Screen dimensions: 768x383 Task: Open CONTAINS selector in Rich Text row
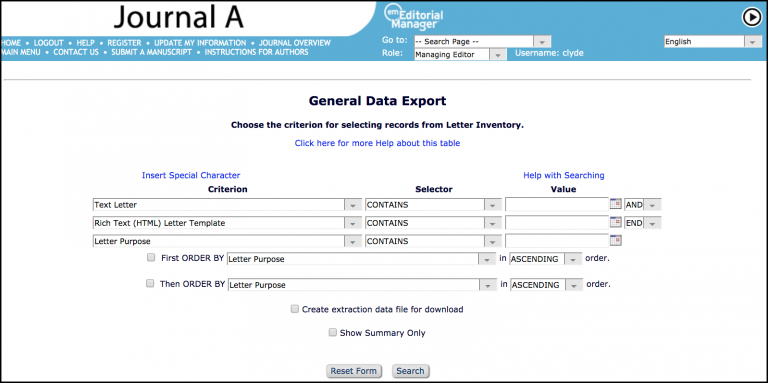point(433,223)
